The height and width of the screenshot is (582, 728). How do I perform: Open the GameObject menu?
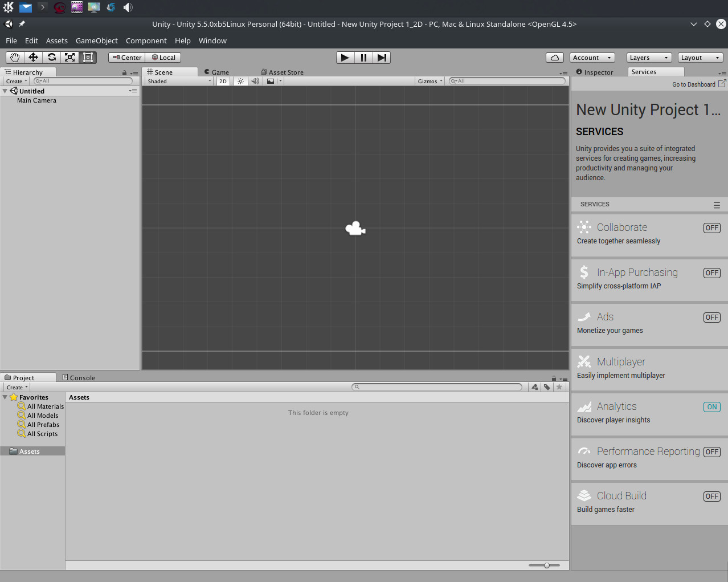pyautogui.click(x=96, y=40)
